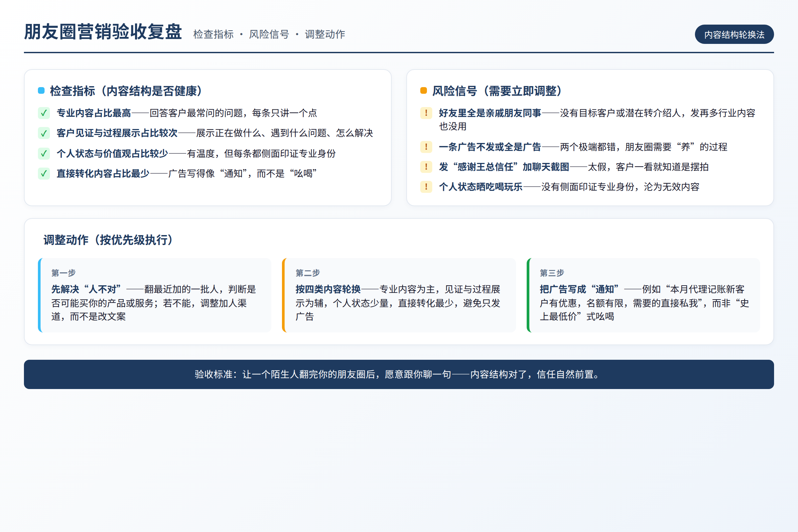Viewport: 798px width, 532px height.
Task: Click the bold text 客户见证与过程展示占比较次
Action: point(117,133)
